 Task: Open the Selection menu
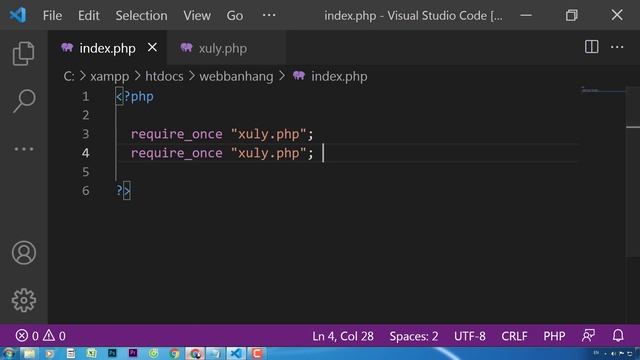tap(141, 16)
